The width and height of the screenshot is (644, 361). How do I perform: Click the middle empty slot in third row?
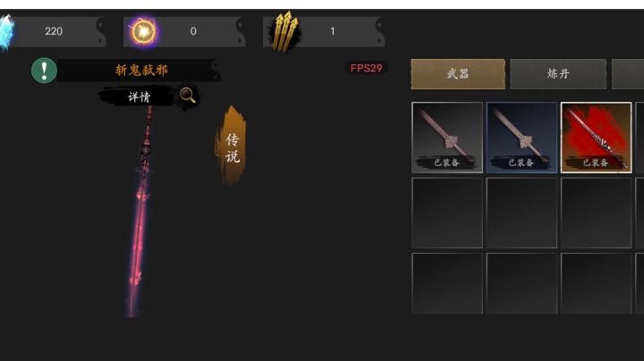click(x=521, y=283)
